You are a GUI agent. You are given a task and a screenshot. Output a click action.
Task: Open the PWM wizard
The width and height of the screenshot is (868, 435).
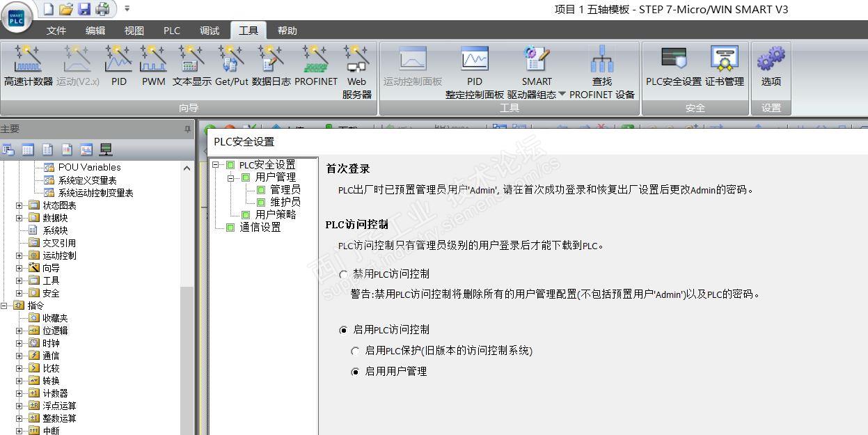tap(154, 67)
